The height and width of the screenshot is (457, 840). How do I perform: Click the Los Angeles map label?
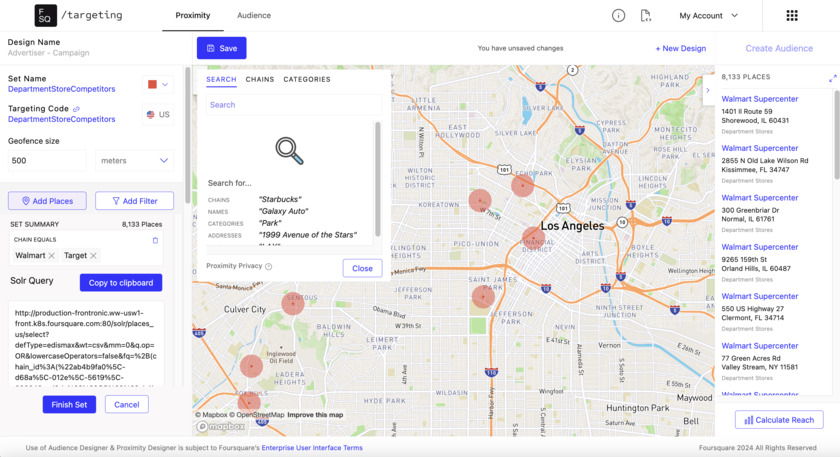[x=572, y=226]
